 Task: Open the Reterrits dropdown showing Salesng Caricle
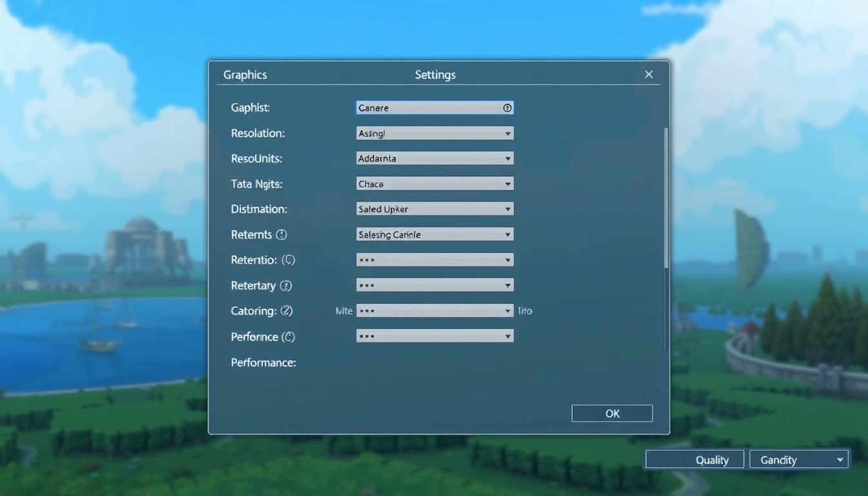point(434,234)
